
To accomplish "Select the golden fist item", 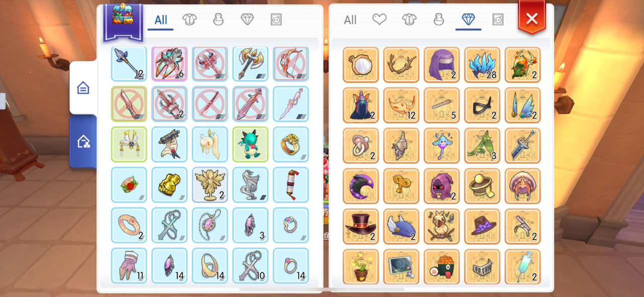I will 170,185.
